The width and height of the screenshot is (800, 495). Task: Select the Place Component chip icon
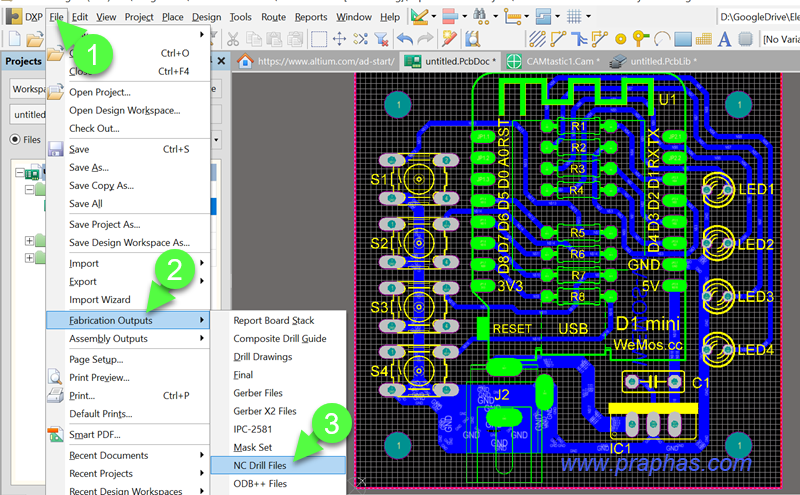click(x=745, y=39)
